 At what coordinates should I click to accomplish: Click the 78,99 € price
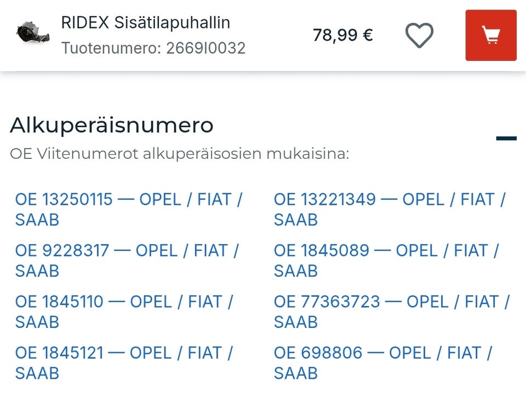342,36
